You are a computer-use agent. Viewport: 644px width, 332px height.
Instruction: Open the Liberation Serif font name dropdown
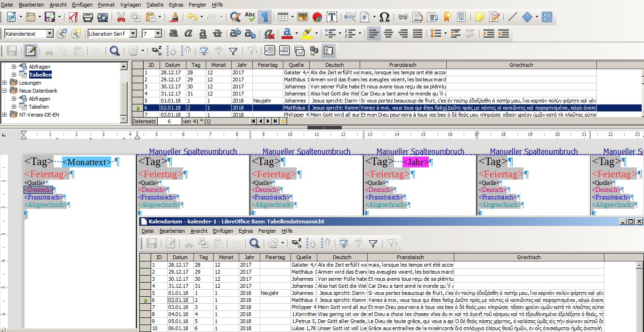click(x=133, y=34)
